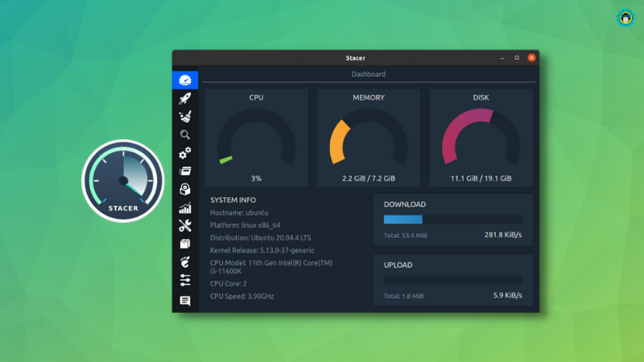Image resolution: width=644 pixels, height=362 pixels.
Task: Open Startup Apps rocket icon
Action: pyautogui.click(x=185, y=98)
